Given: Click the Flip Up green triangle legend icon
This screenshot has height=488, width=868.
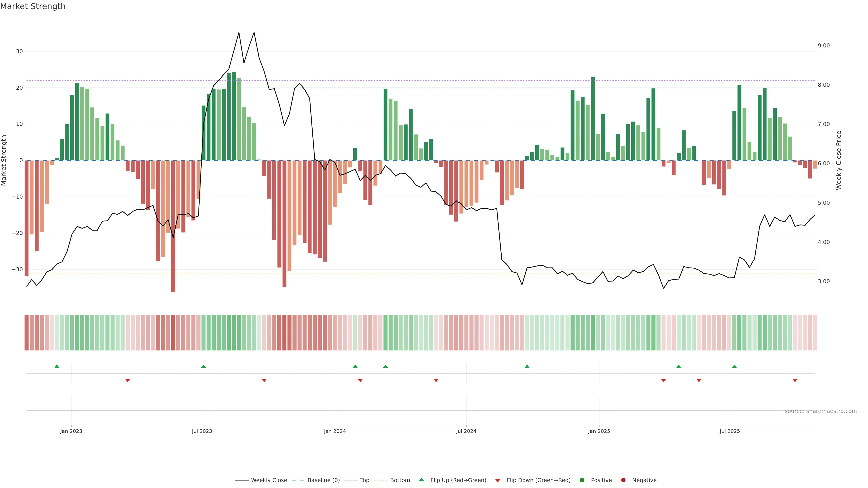Looking at the screenshot, I should 421,480.
